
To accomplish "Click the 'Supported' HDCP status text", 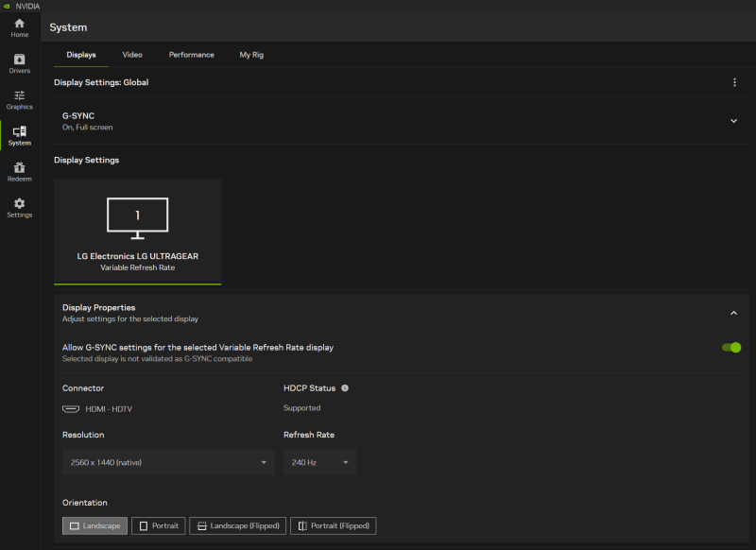I will coord(301,408).
